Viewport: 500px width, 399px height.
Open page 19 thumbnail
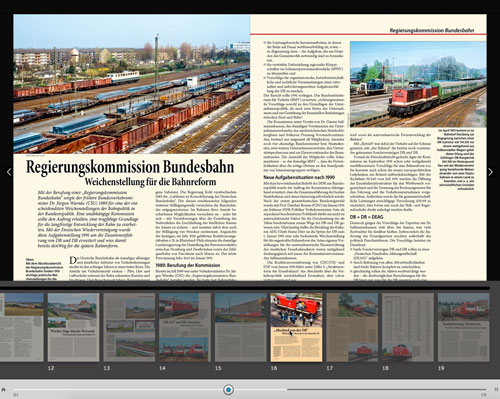[464, 327]
